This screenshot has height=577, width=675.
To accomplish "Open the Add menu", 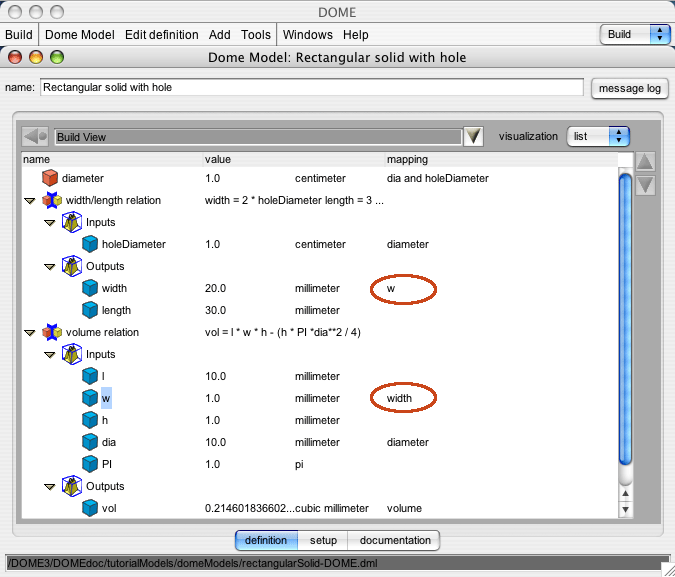I will point(220,34).
